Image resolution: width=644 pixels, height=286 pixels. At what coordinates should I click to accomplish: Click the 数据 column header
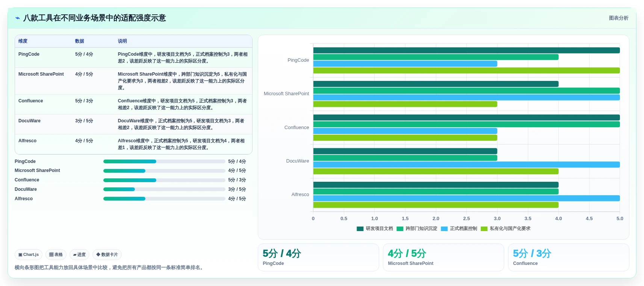click(x=80, y=41)
